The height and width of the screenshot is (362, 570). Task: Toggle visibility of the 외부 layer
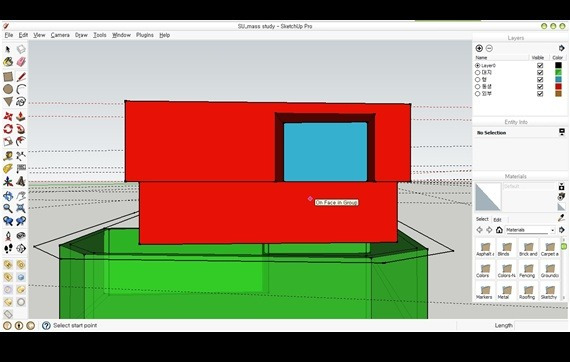tap(540, 93)
